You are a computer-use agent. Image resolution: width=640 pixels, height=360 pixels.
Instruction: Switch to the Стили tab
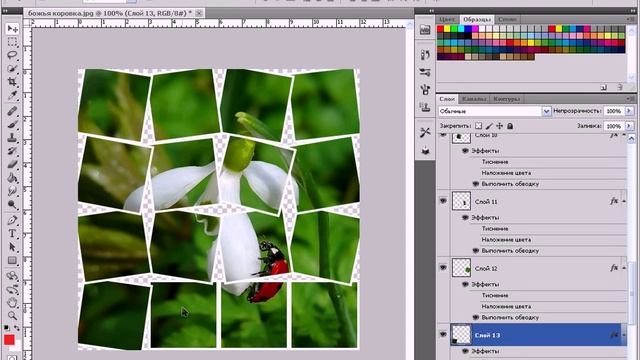tap(507, 19)
